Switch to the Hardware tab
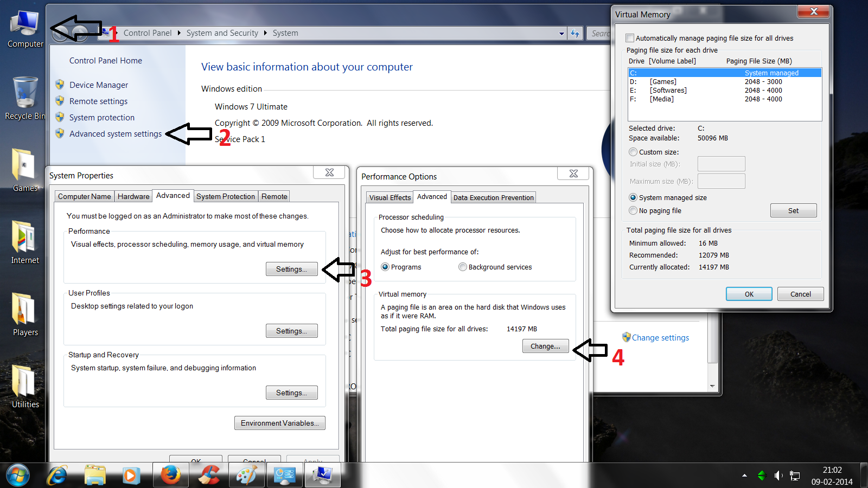 [133, 196]
